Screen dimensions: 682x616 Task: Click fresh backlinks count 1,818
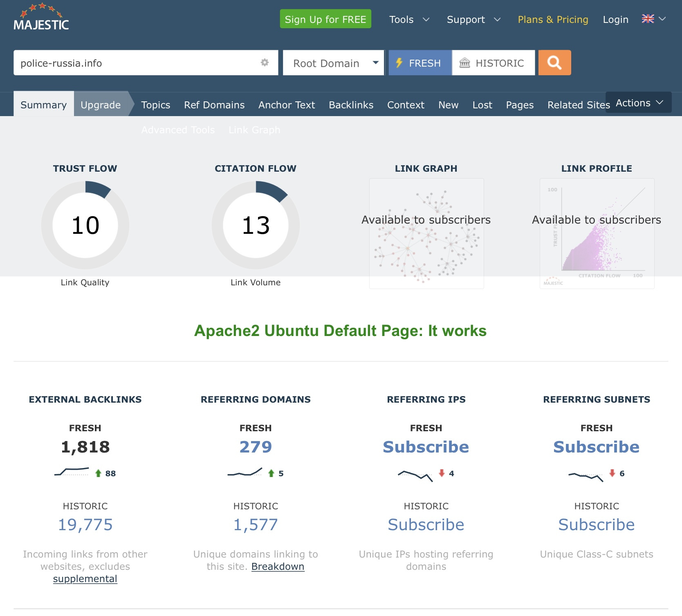[x=85, y=447]
